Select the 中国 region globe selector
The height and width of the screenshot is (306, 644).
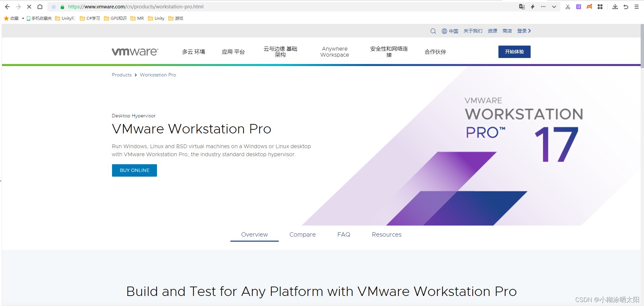[x=450, y=31]
